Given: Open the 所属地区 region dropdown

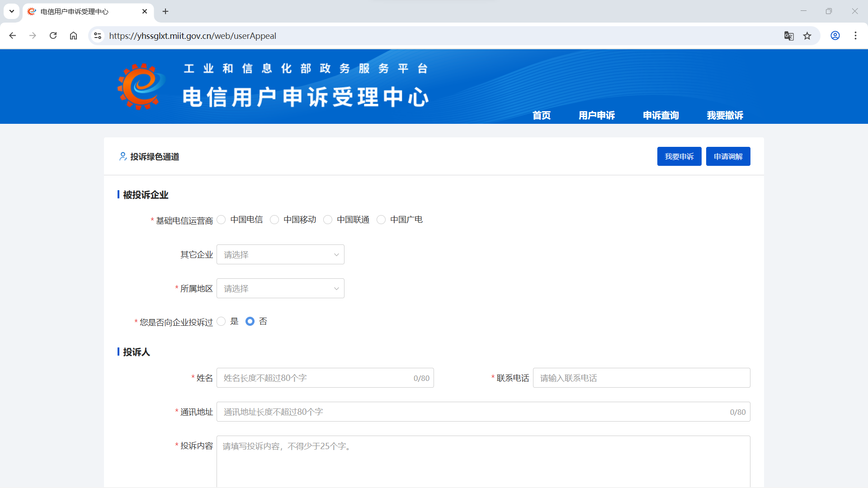Looking at the screenshot, I should click(280, 288).
